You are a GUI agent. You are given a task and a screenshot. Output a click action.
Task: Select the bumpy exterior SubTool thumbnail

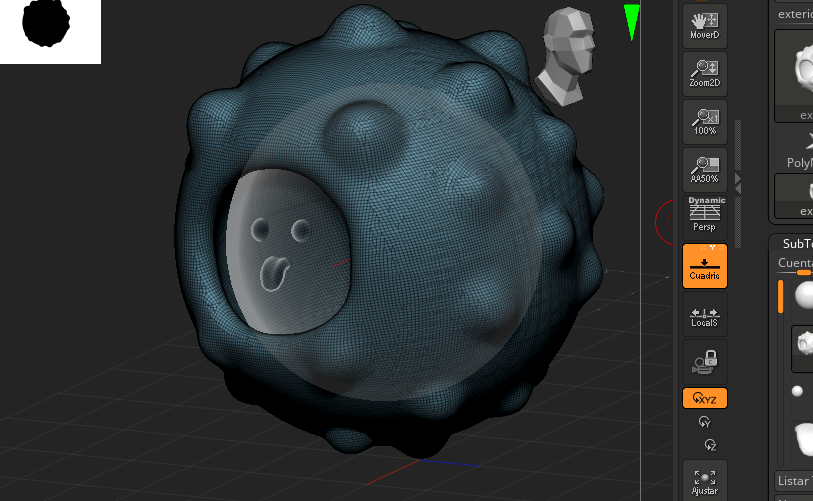pos(804,349)
